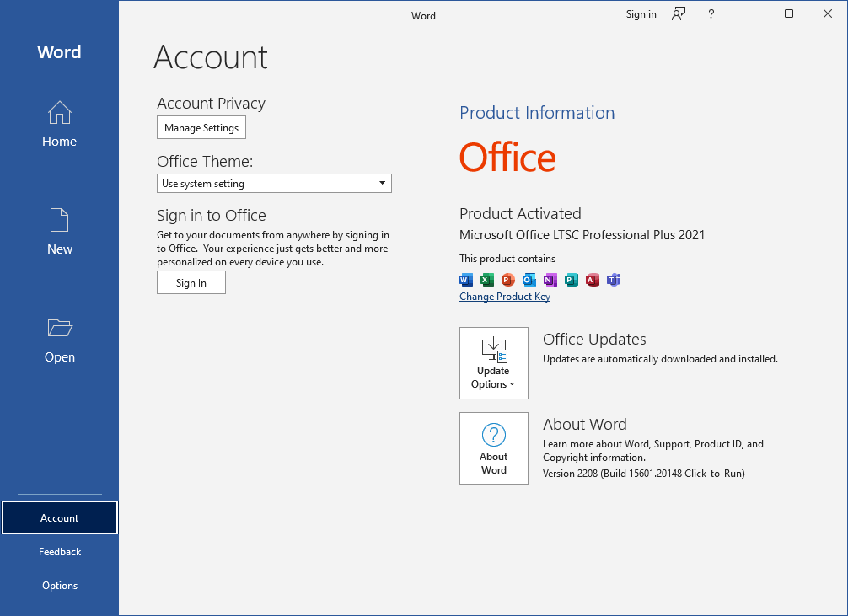Maximize the Word window

789,14
